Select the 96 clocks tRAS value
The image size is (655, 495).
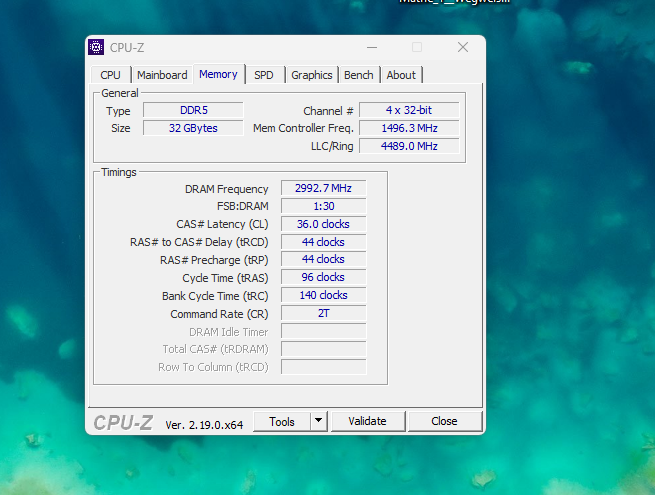pos(323,277)
